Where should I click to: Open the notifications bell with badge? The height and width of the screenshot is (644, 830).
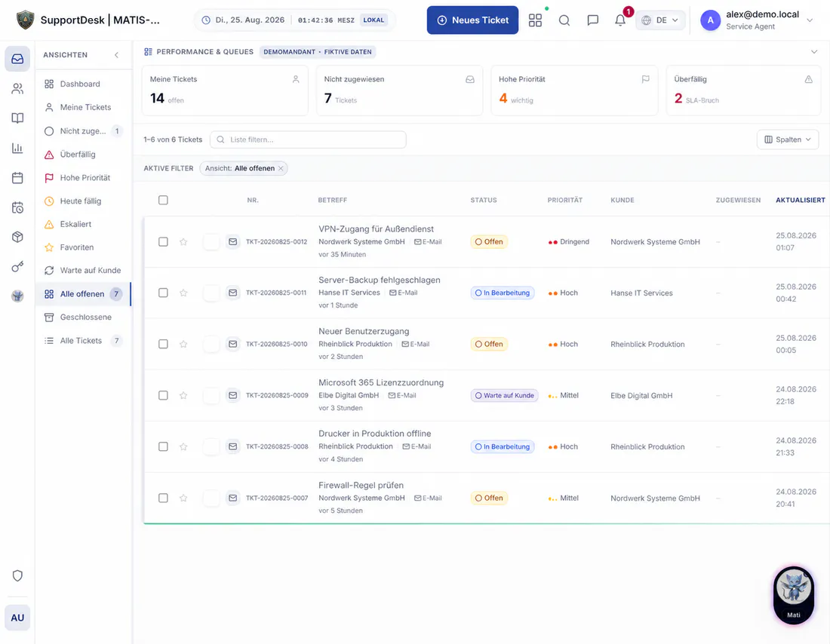pos(620,20)
